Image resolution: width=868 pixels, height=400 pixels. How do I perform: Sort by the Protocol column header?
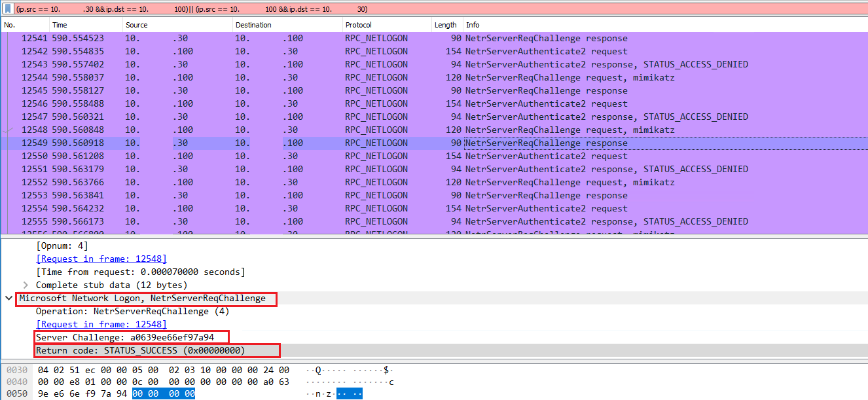point(387,25)
